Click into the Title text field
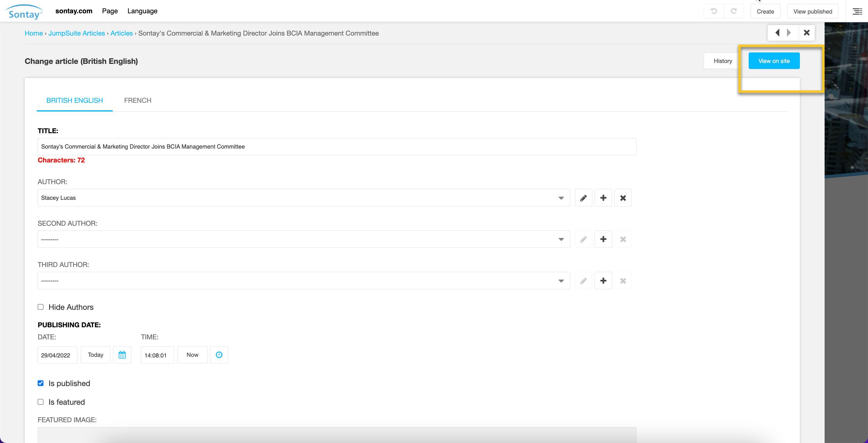 point(336,146)
